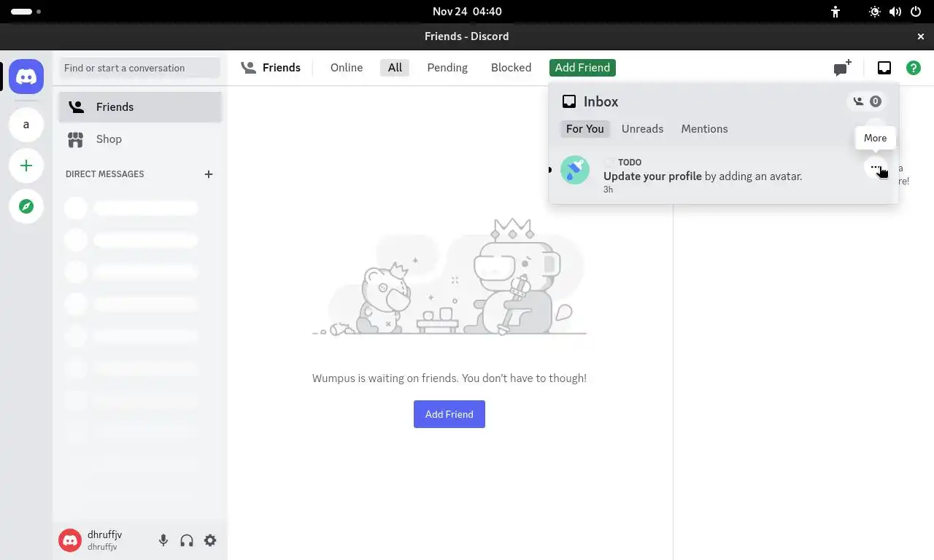The width and height of the screenshot is (934, 560).
Task: Click the friend requests counter in Inbox
Action: click(867, 101)
